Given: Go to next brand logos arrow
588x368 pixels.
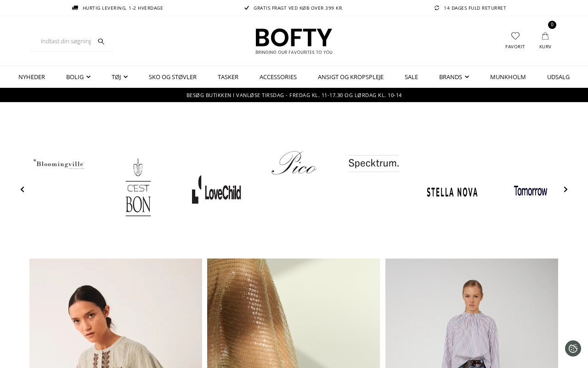Looking at the screenshot, I should point(565,190).
